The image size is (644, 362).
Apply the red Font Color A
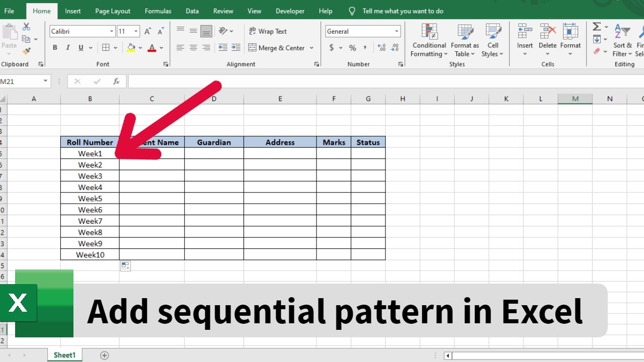[x=152, y=48]
